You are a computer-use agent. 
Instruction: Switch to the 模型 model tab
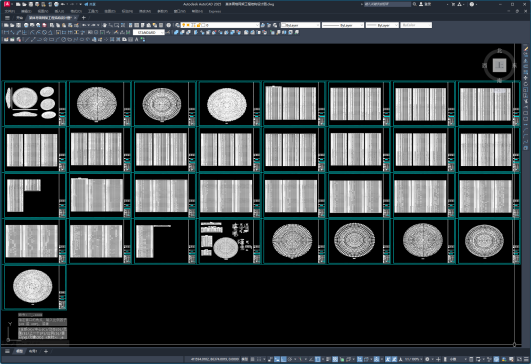coord(19,351)
